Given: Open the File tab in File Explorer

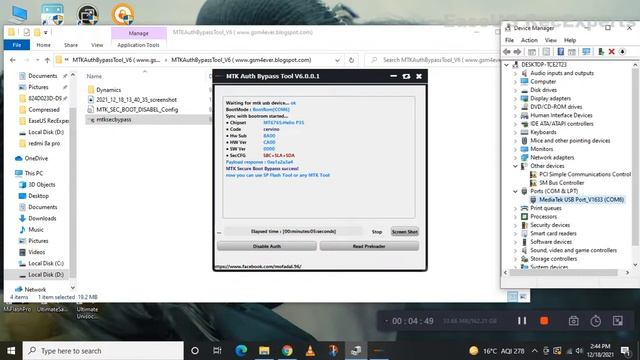Looking at the screenshot, I should click(17, 45).
